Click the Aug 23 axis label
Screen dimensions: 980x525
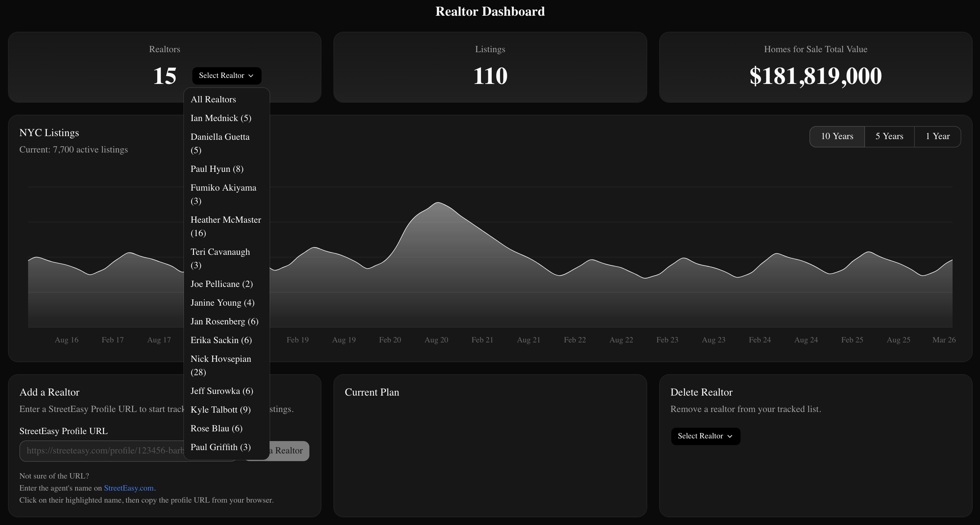click(713, 340)
